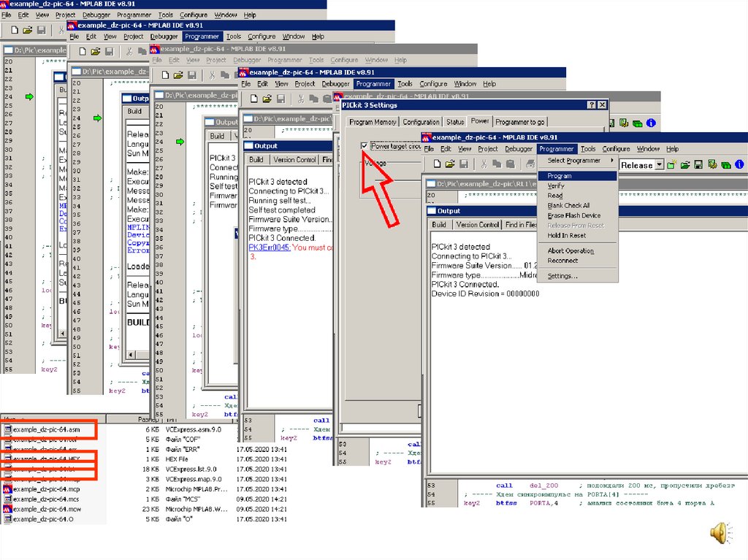
Task: Click MPLAB icon of example_dz-pic-64.mcw file
Action: click(7, 509)
